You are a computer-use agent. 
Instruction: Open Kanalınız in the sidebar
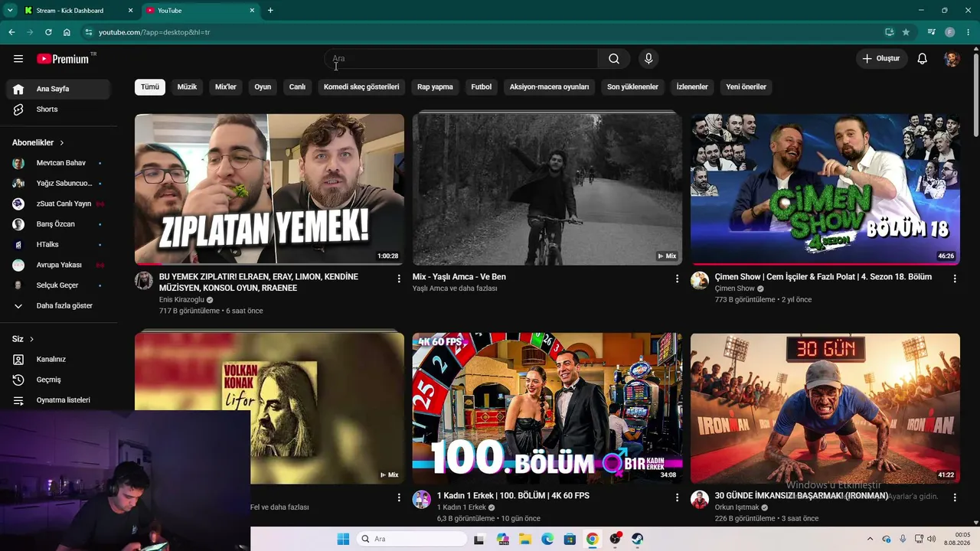pyautogui.click(x=58, y=360)
